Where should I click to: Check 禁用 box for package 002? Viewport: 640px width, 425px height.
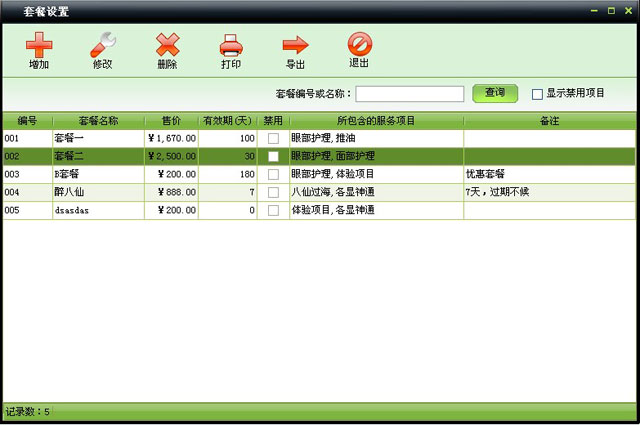click(273, 156)
